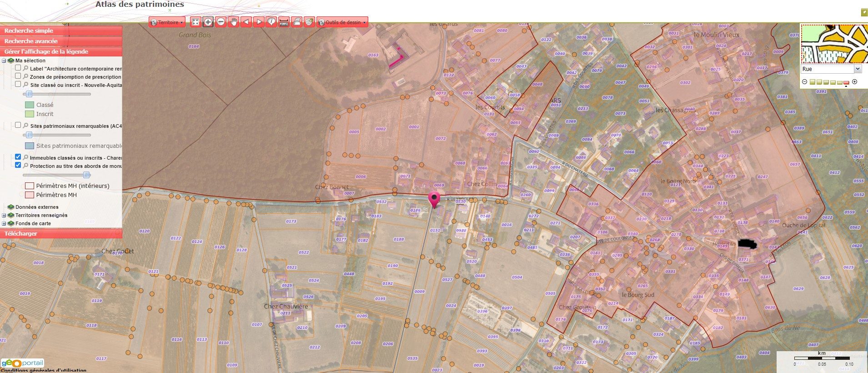Activate the pan hand tool
868x373 pixels.
pos(233,22)
